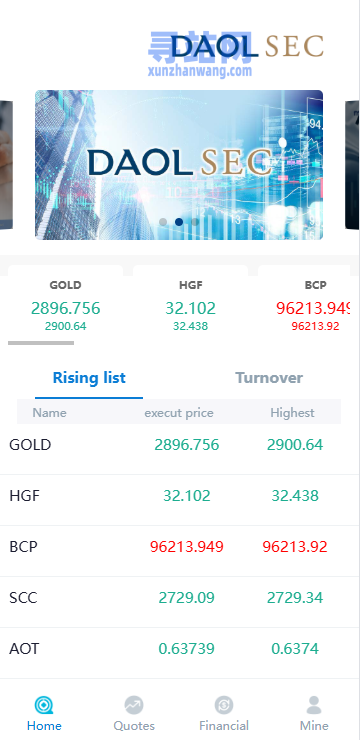
Task: Open the SCC row in rising list
Action: click(180, 598)
